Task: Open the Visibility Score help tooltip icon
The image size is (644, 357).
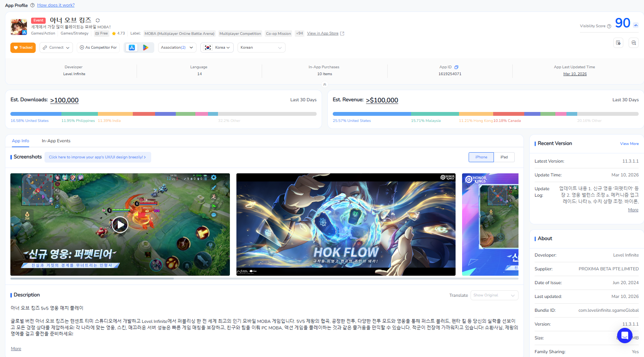Action: [609, 26]
